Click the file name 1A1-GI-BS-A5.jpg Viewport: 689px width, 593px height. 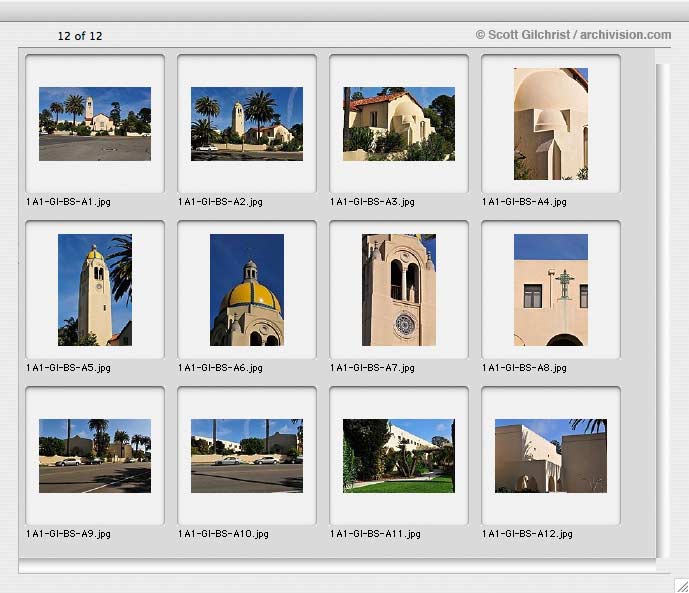point(68,368)
